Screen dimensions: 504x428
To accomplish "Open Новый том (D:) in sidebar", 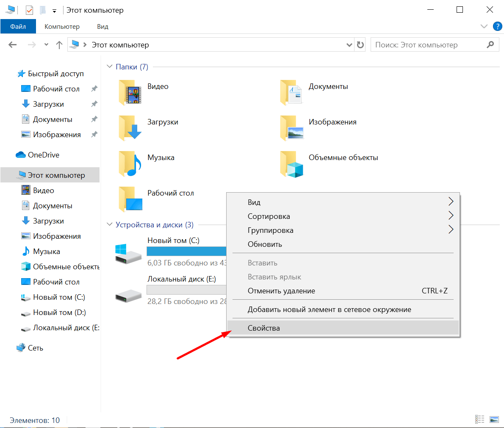I will coord(53,312).
